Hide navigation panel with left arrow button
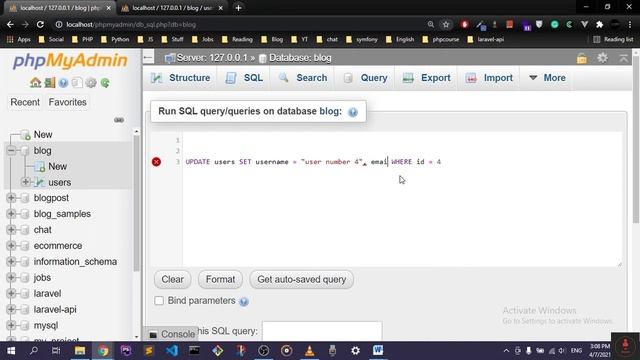Viewport: 640px width, 360px height. click(x=148, y=58)
